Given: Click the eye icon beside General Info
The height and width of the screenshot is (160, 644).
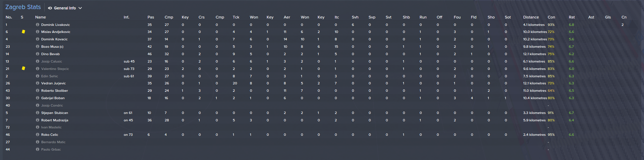Looking at the screenshot, I should coord(50,8).
